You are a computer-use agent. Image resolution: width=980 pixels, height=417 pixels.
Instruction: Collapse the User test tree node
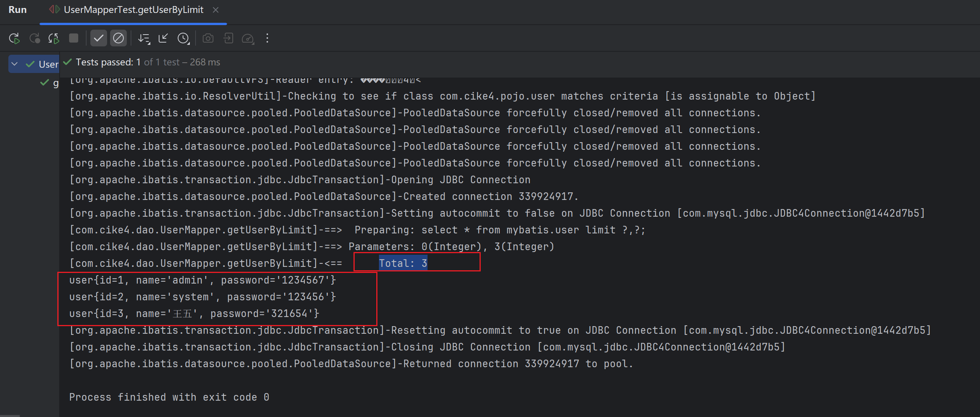pyautogui.click(x=14, y=64)
